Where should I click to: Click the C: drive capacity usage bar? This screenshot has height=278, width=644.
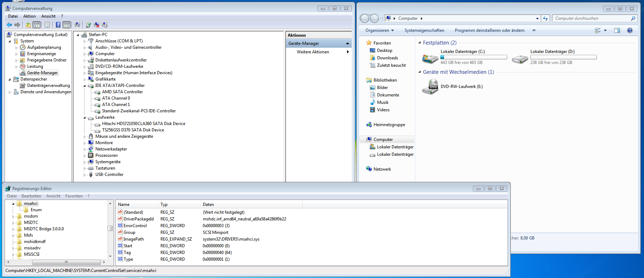click(x=474, y=57)
